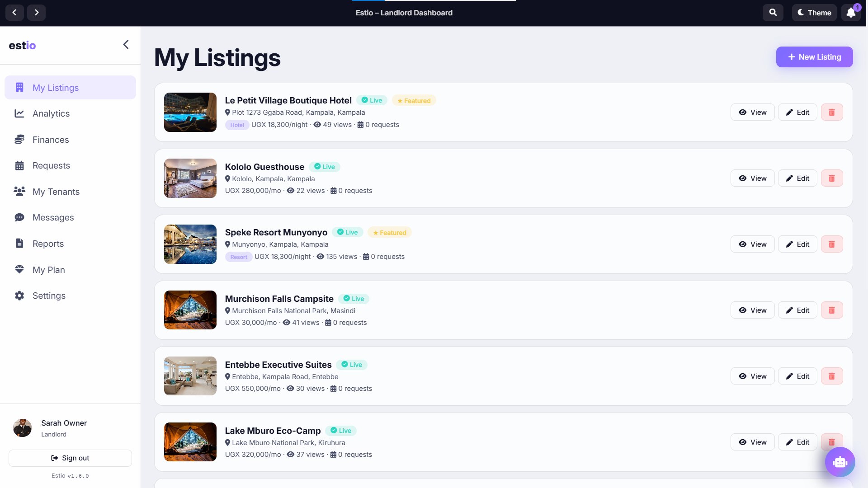Edit Kololo Guesthouse listing
Image resolution: width=868 pixels, height=488 pixels.
pyautogui.click(x=797, y=178)
